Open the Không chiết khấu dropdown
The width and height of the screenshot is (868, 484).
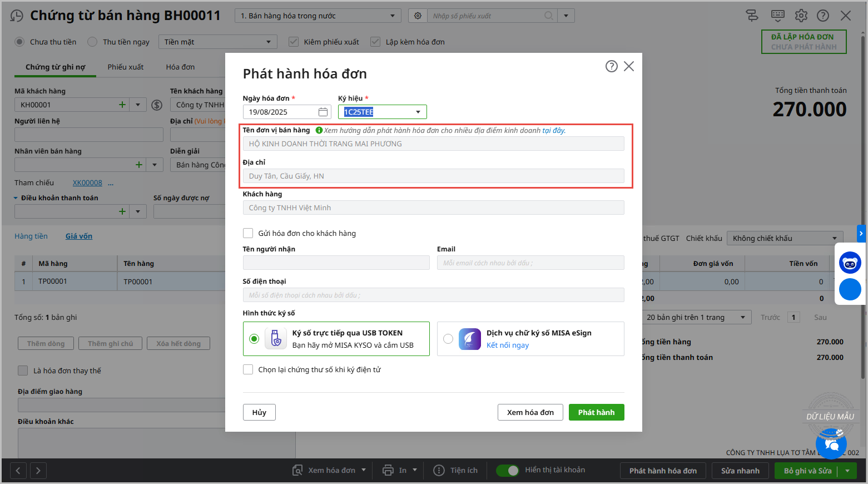[785, 238]
